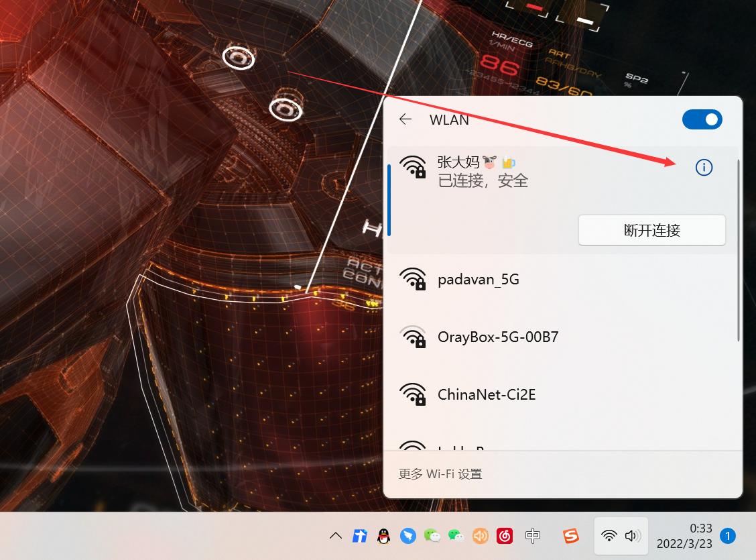Open the notification counter badge

(728, 536)
